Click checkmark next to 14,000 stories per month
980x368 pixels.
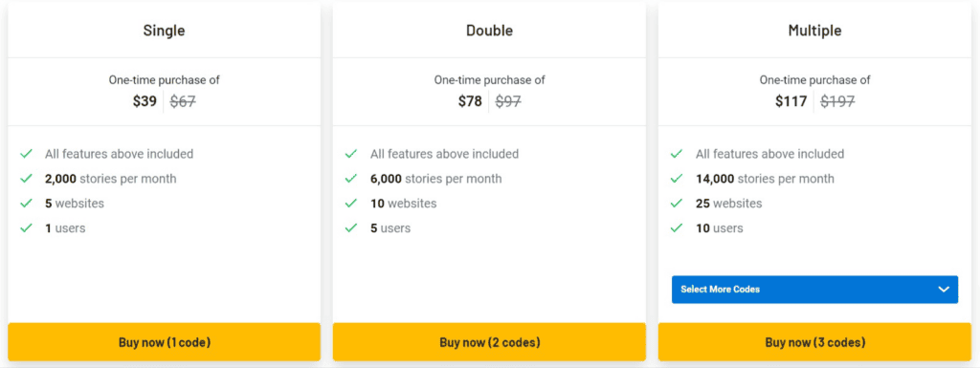click(x=677, y=179)
